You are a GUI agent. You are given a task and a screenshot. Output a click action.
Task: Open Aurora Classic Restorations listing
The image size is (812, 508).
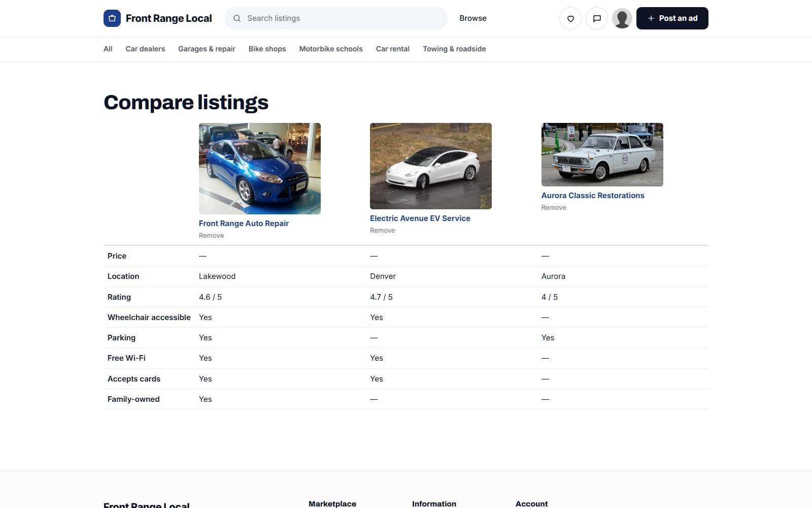point(593,196)
